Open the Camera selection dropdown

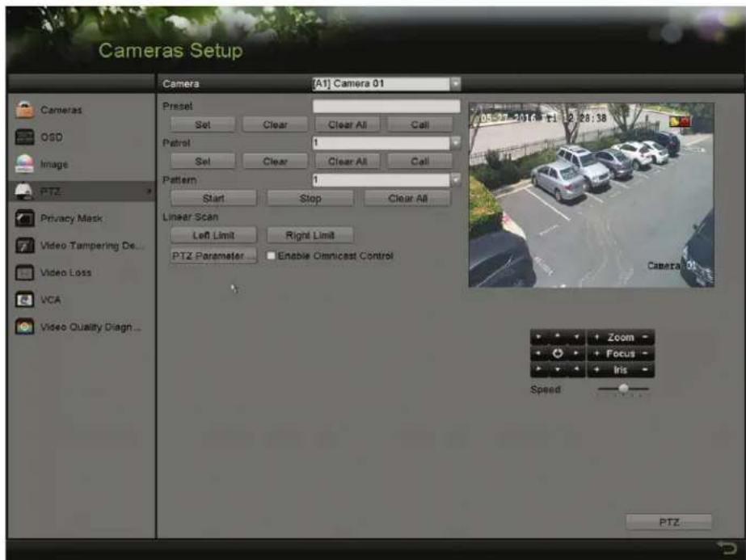click(x=455, y=84)
